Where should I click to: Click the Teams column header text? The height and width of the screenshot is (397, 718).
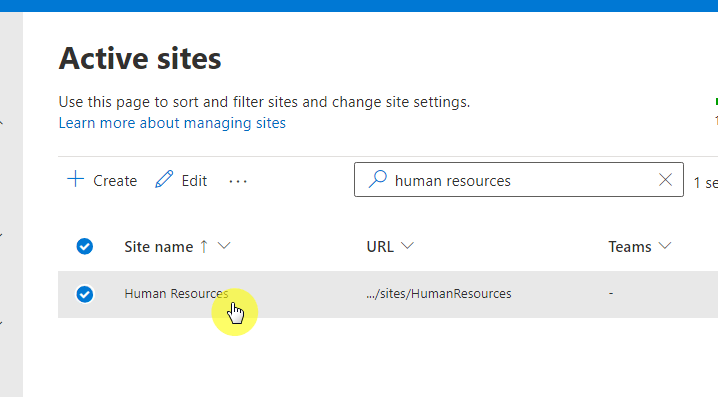pos(630,247)
